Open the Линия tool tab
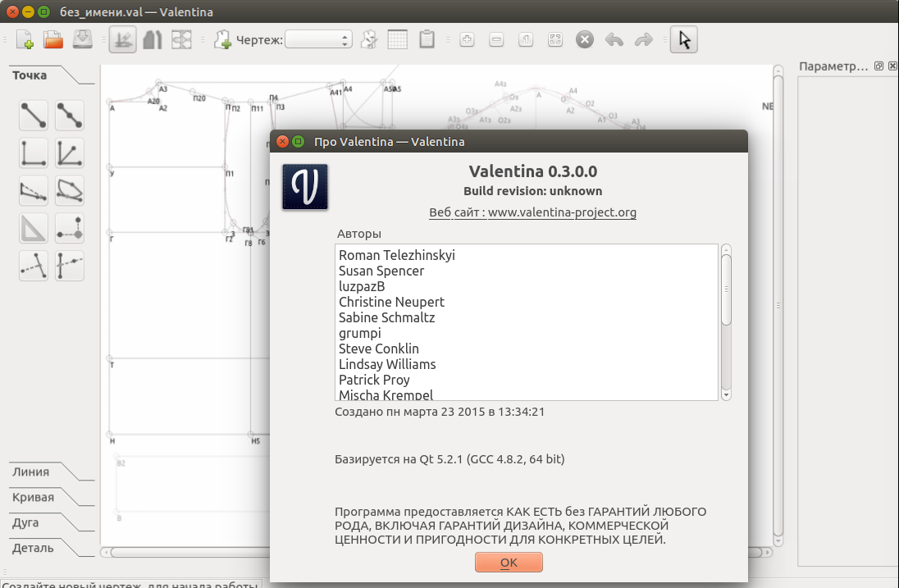The image size is (899, 588). coord(31,472)
